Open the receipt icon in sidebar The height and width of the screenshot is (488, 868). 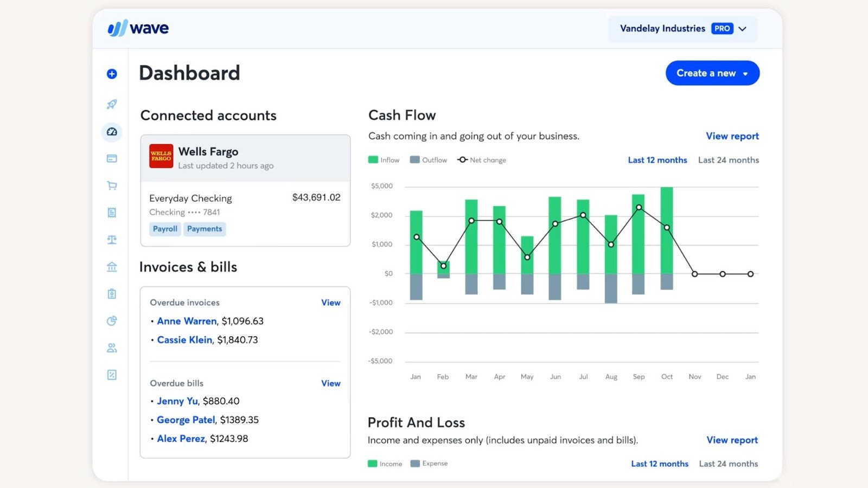(111, 213)
